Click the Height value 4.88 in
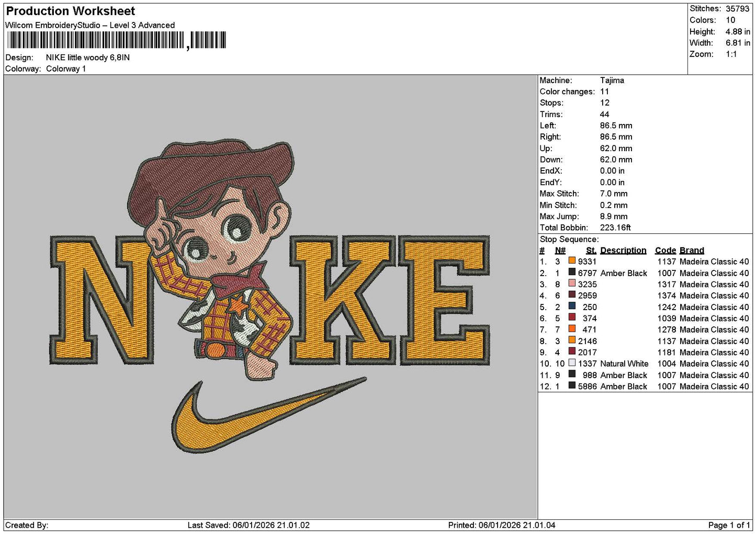This screenshot has height=534, width=756. point(738,32)
